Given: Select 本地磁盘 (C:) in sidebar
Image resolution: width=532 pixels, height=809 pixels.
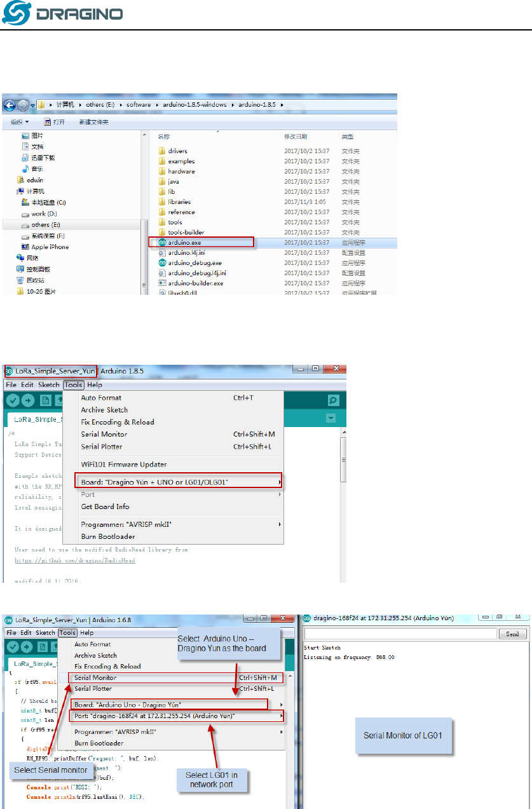Looking at the screenshot, I should point(44,202).
